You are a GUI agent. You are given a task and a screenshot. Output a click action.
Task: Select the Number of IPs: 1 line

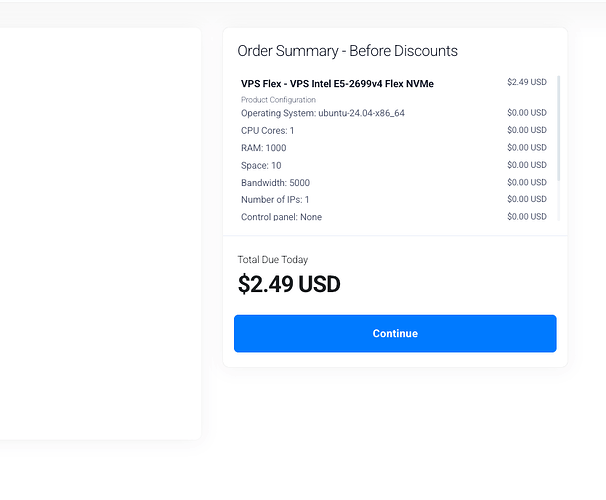point(275,200)
